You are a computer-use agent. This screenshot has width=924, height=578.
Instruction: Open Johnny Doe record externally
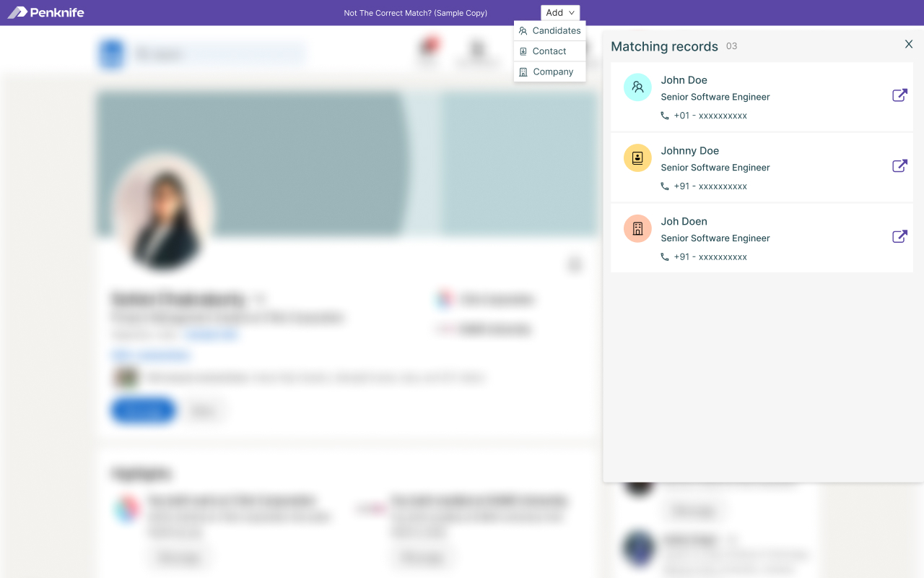click(x=899, y=166)
